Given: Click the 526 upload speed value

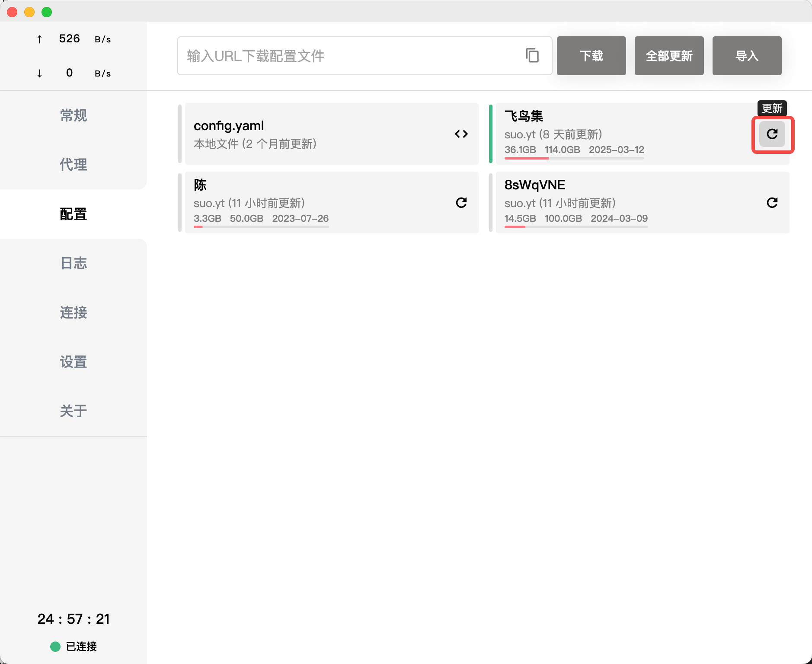Looking at the screenshot, I should pos(70,38).
